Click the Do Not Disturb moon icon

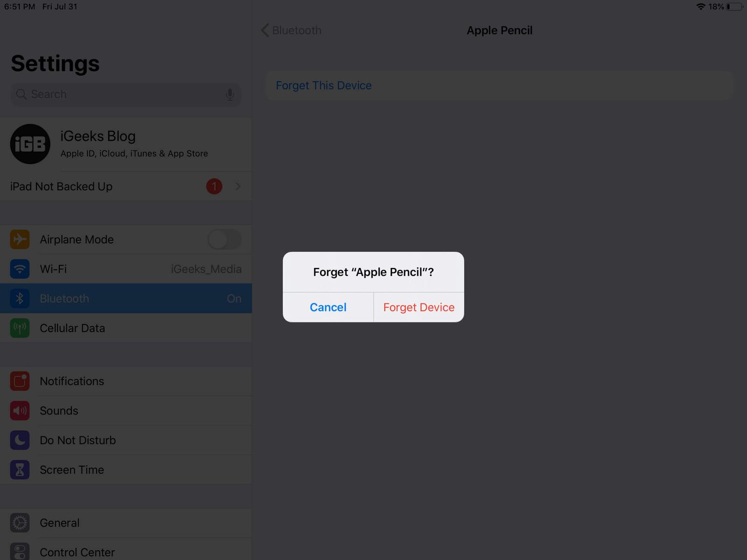(x=20, y=440)
